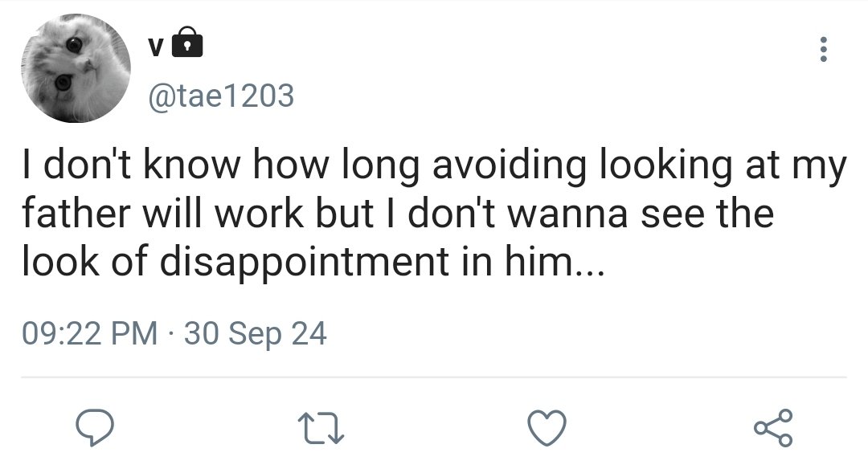Open the three-dot more options menu

pyautogui.click(x=824, y=49)
